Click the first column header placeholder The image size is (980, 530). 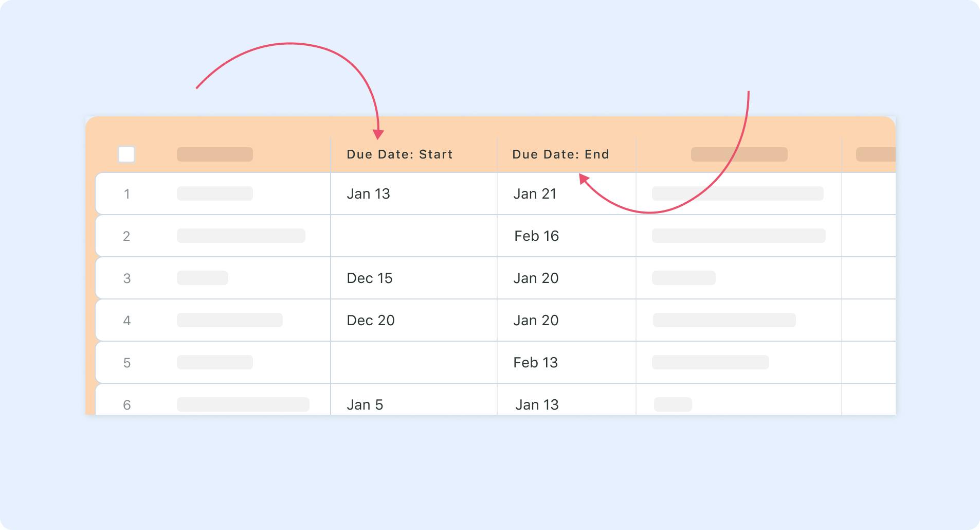(x=215, y=154)
